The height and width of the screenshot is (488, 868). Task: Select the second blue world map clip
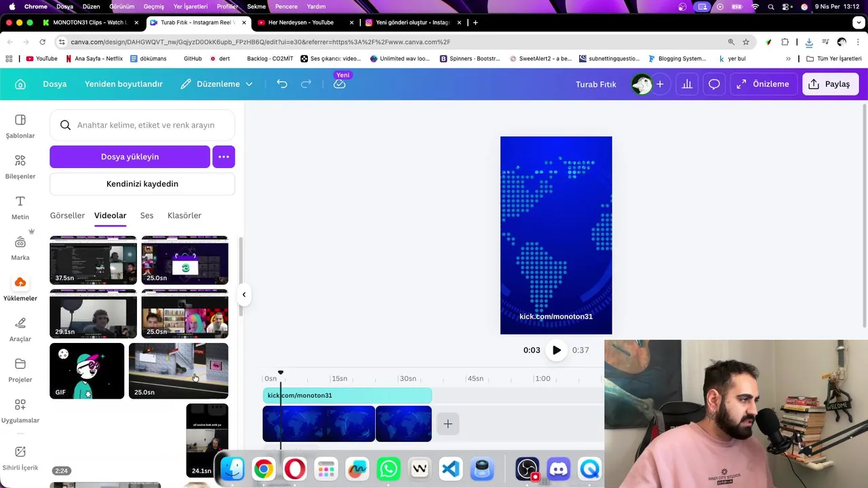coord(403,424)
